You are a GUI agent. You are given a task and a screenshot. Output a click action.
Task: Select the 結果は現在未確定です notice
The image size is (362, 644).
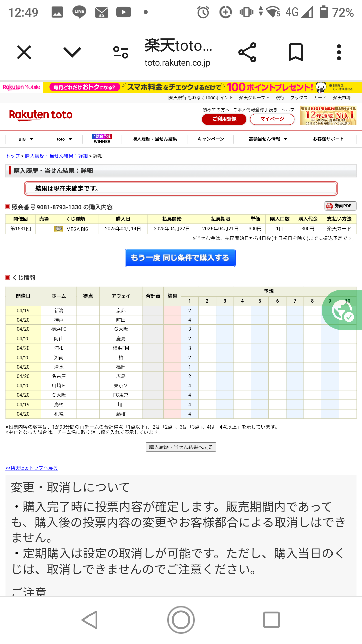(x=181, y=189)
